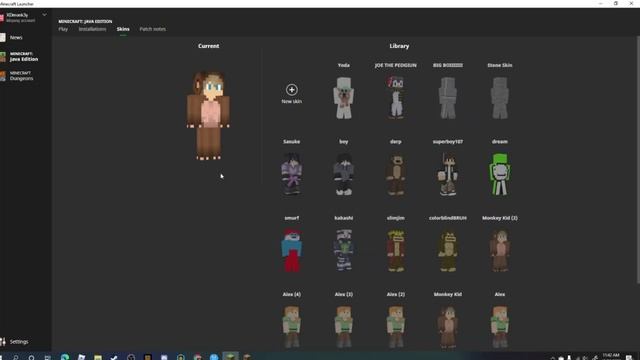Expand the account switcher dropdown arrow

pos(44,15)
